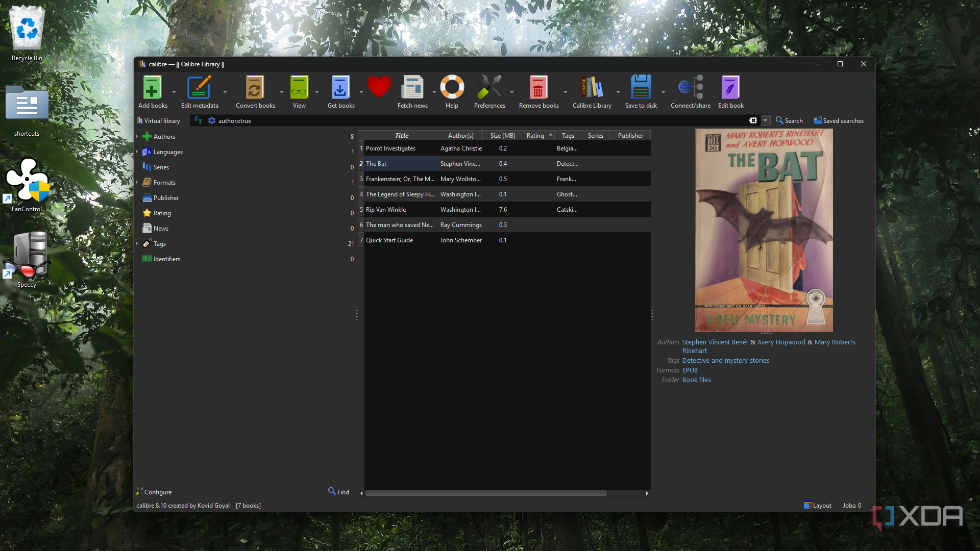The height and width of the screenshot is (551, 980).
Task: Click the Search button
Action: click(x=789, y=120)
